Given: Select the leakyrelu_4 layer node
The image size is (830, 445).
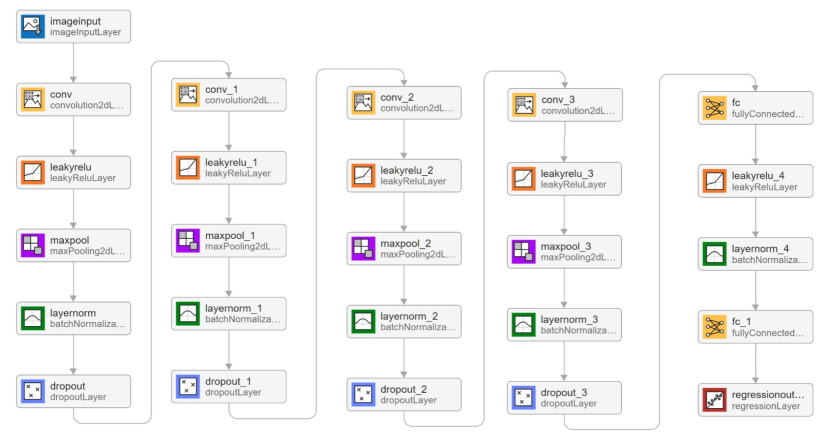Looking at the screenshot, I should tap(754, 181).
